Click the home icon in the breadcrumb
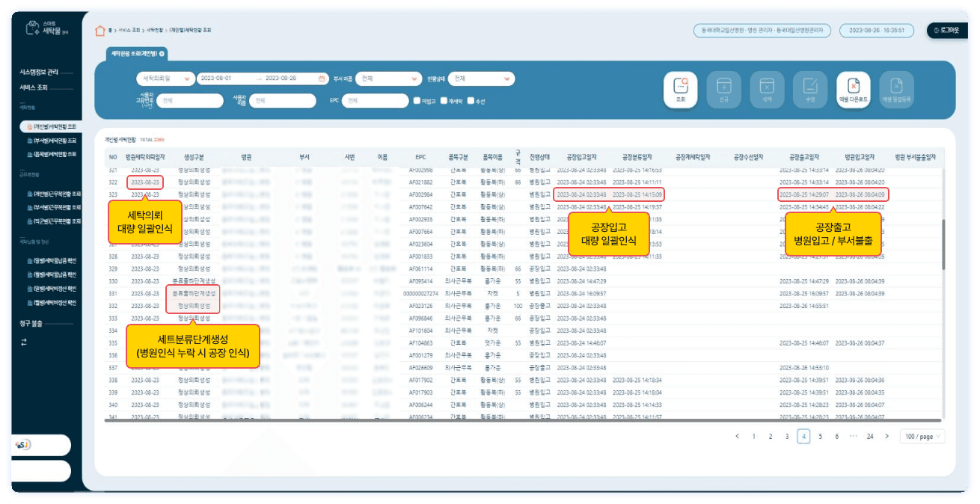 click(100, 31)
